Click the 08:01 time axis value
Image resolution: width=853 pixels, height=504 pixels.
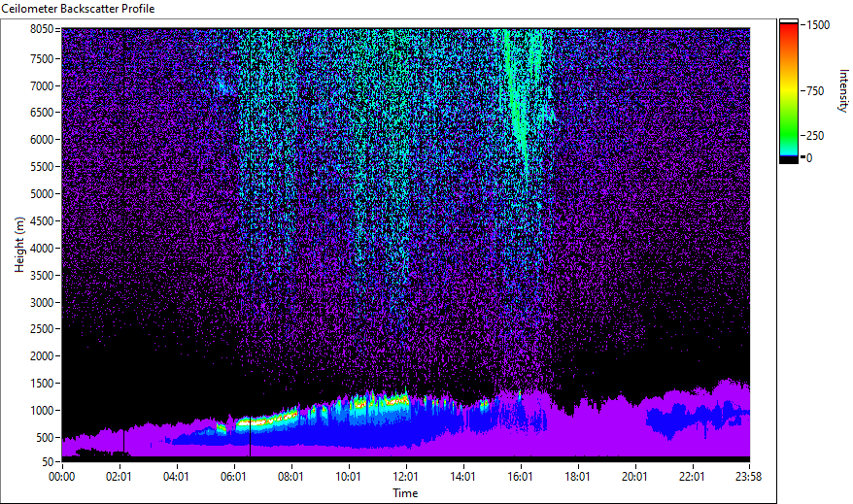tap(290, 477)
